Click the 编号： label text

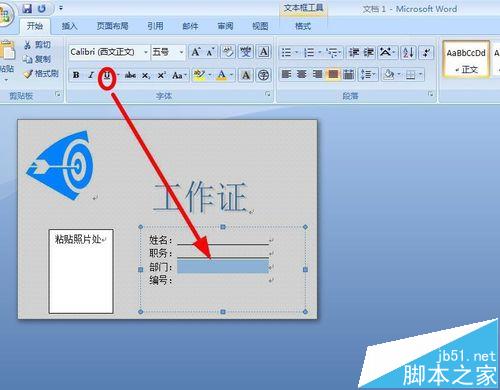161,280
